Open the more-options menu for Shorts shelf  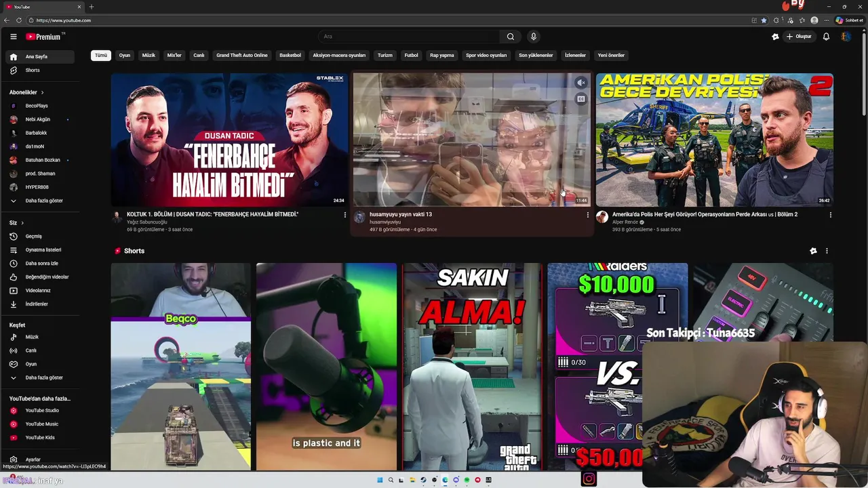(827, 251)
